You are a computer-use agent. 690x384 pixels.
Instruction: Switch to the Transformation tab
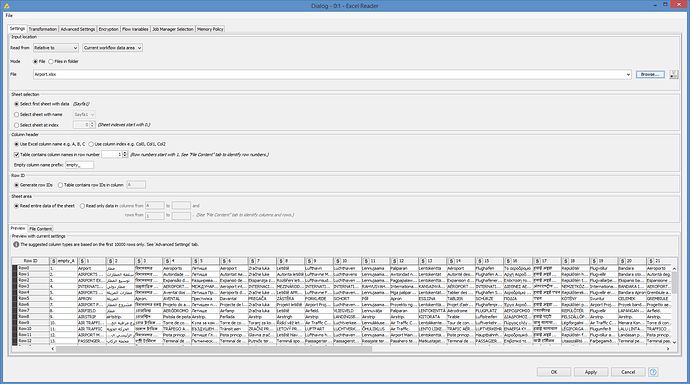coord(43,29)
